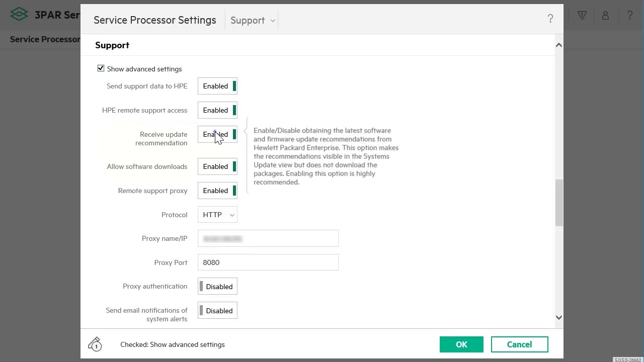
Task: Click the 3PAR logo icon in background window
Action: click(x=19, y=15)
